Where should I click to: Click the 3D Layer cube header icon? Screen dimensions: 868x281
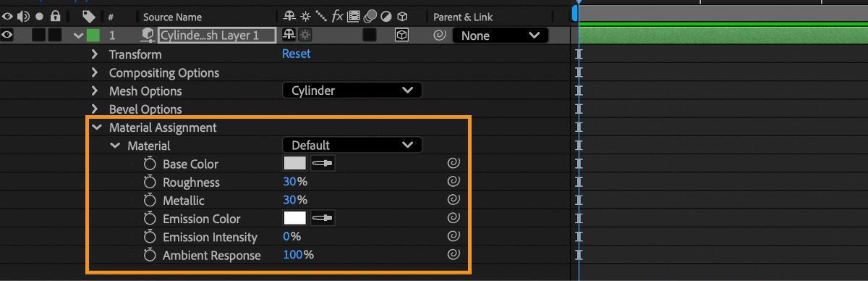click(x=402, y=16)
